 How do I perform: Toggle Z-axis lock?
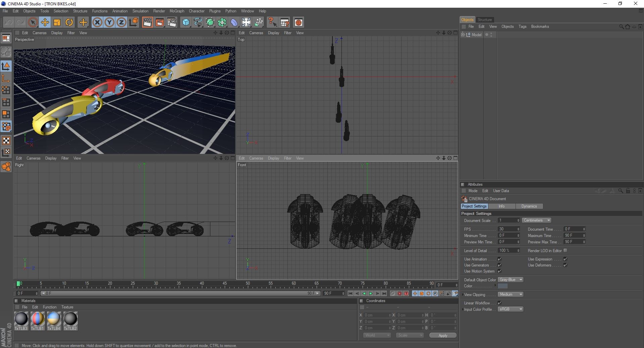coord(121,22)
